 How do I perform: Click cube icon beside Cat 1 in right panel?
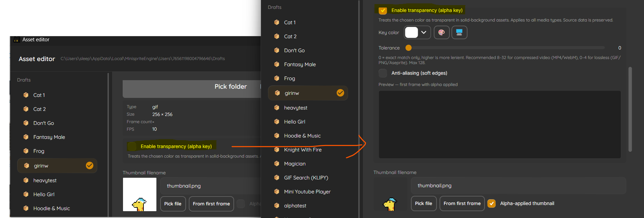pyautogui.click(x=277, y=22)
